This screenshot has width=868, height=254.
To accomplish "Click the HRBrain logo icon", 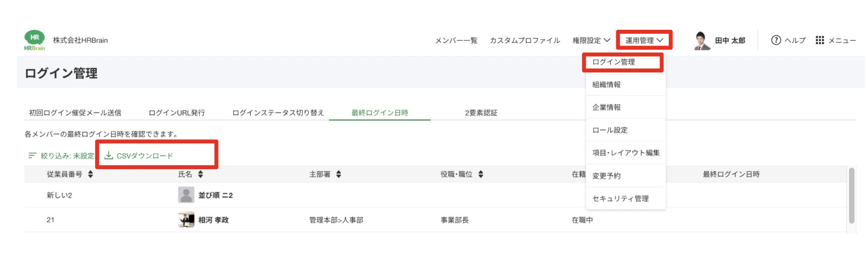I will (35, 40).
